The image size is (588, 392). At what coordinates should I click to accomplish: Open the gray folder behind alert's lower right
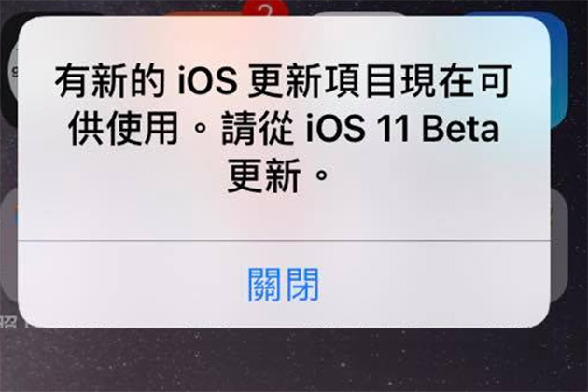click(559, 244)
